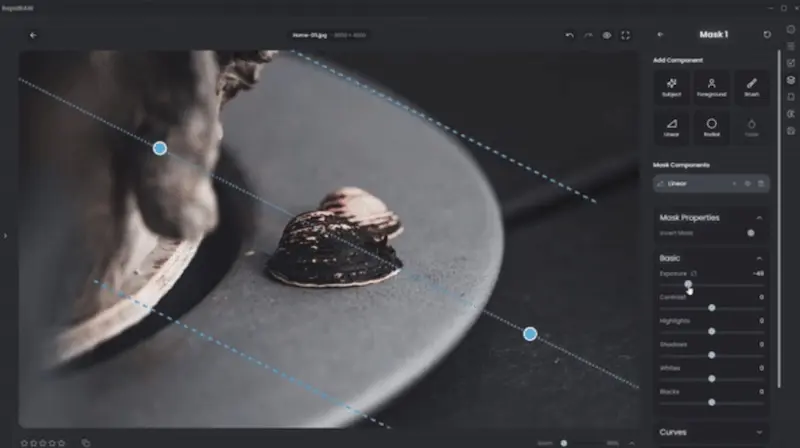Image resolution: width=800 pixels, height=448 pixels.
Task: Enter fullscreen preview mode
Action: 625,35
